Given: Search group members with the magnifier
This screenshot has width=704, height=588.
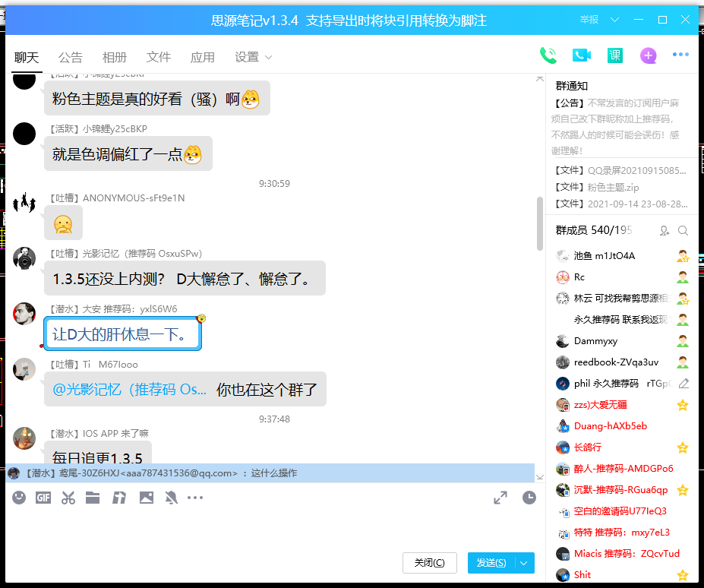Looking at the screenshot, I should click(683, 230).
